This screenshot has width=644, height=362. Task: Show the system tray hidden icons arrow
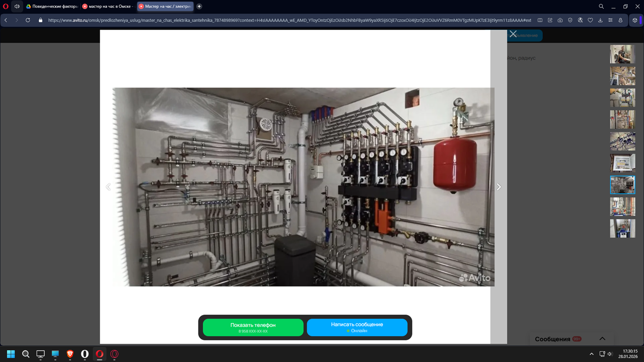tap(591, 354)
